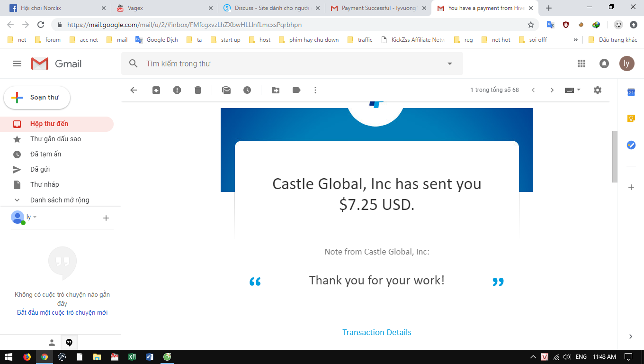Viewport: 644px width, 364px height.
Task: Show the older email with right chevron
Action: (552, 90)
